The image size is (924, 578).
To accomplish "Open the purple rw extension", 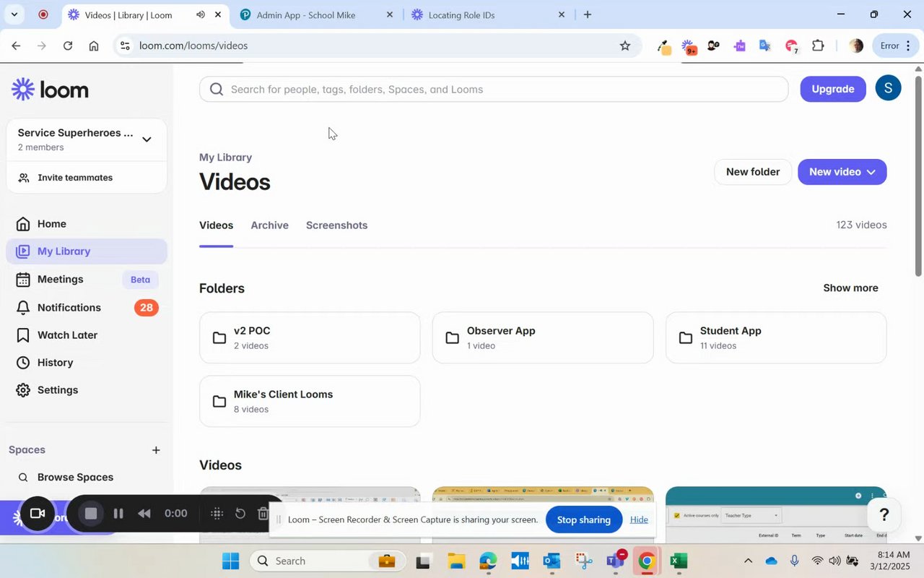I will click(739, 46).
